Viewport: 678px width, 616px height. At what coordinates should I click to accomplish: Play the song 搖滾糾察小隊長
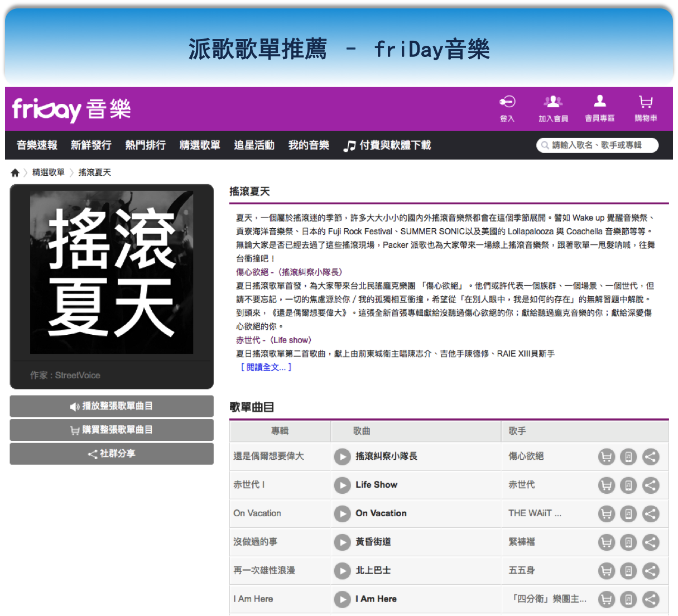[x=342, y=457]
